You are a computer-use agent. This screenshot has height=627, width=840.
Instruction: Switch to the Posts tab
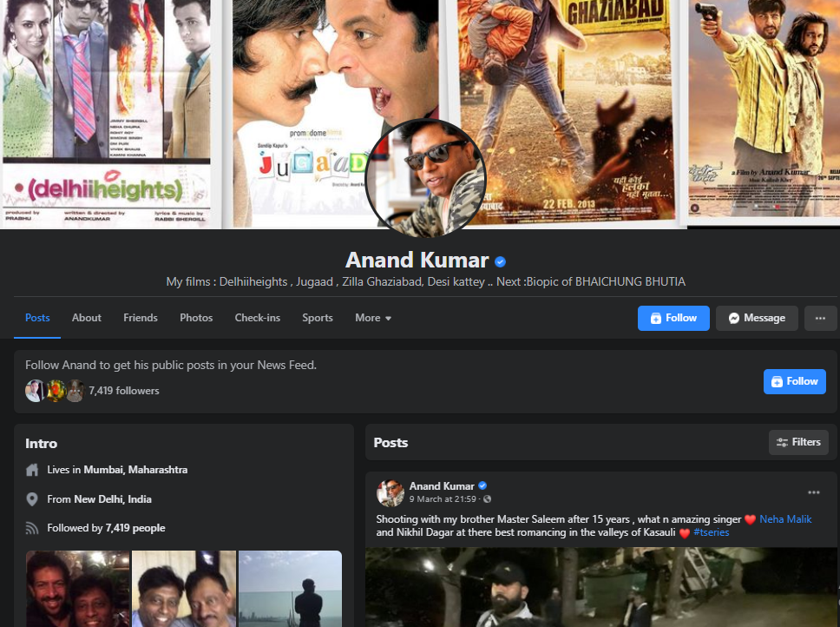37,318
